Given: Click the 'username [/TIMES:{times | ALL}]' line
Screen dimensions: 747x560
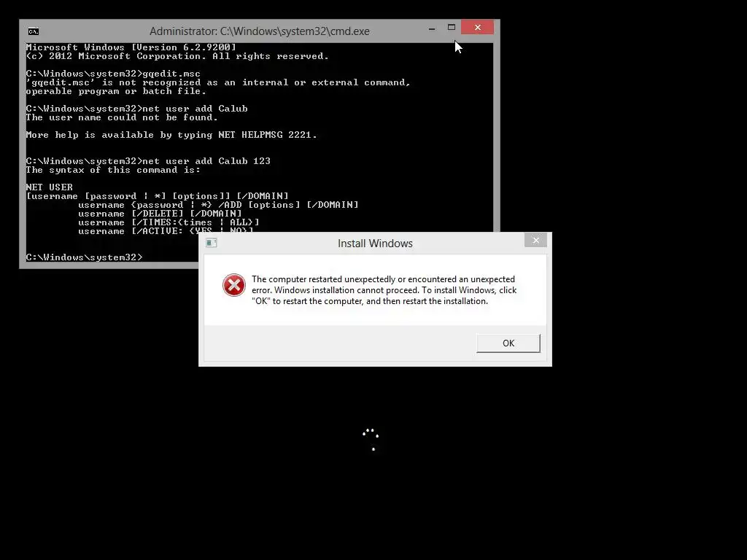Looking at the screenshot, I should pyautogui.click(x=169, y=222).
